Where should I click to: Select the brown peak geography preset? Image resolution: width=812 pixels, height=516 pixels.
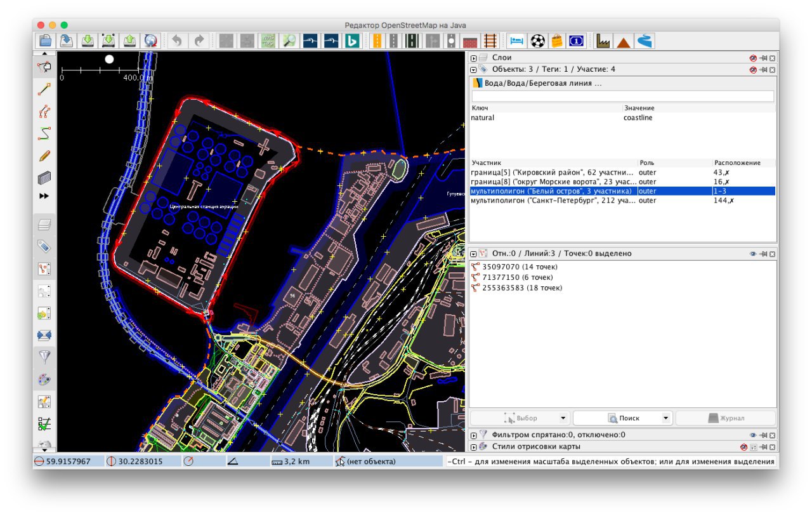coord(624,41)
